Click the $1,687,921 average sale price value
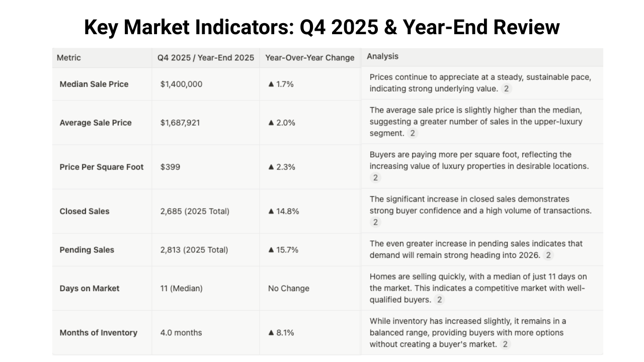 [x=180, y=123]
